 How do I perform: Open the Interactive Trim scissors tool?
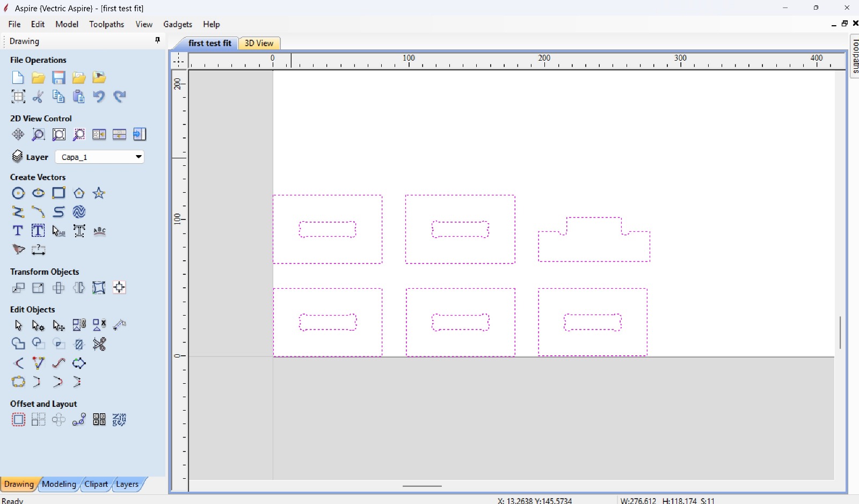(99, 344)
